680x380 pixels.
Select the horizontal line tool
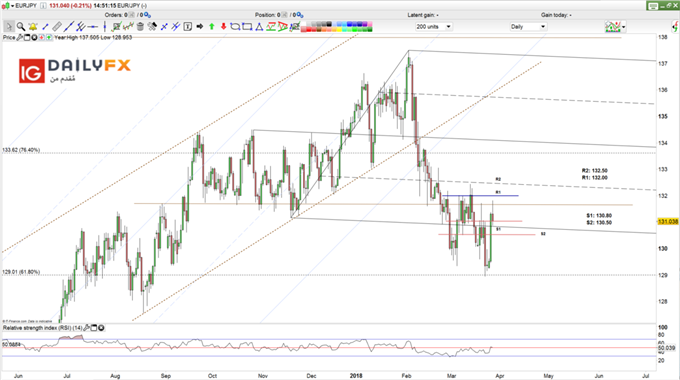point(93,26)
